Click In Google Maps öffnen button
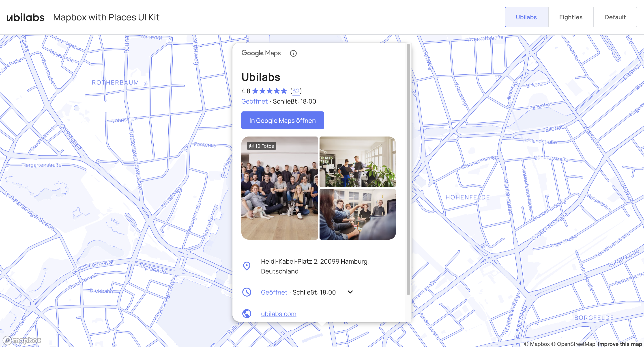This screenshot has height=347, width=644. [283, 121]
